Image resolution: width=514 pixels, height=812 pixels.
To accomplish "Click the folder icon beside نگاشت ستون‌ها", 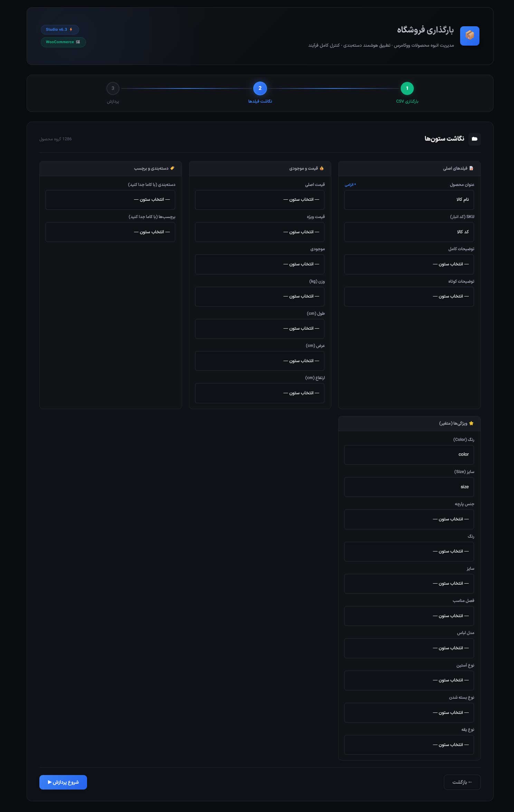I will (474, 139).
